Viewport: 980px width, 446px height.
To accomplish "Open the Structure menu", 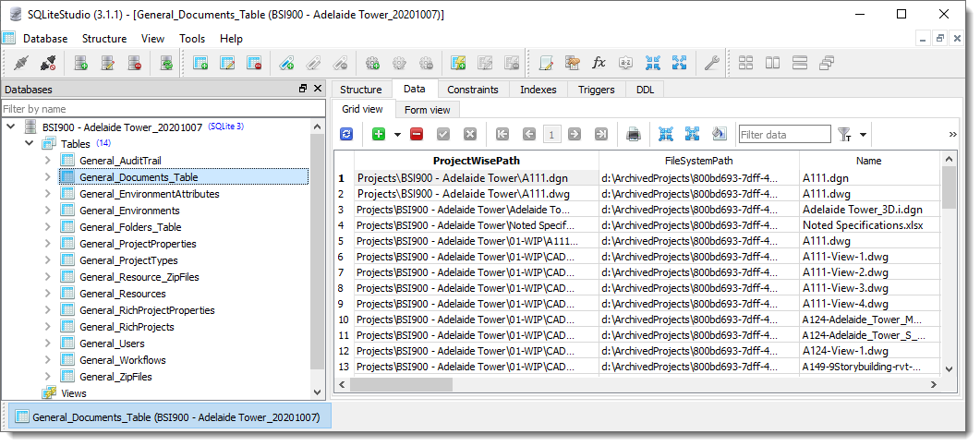I will pyautogui.click(x=104, y=38).
